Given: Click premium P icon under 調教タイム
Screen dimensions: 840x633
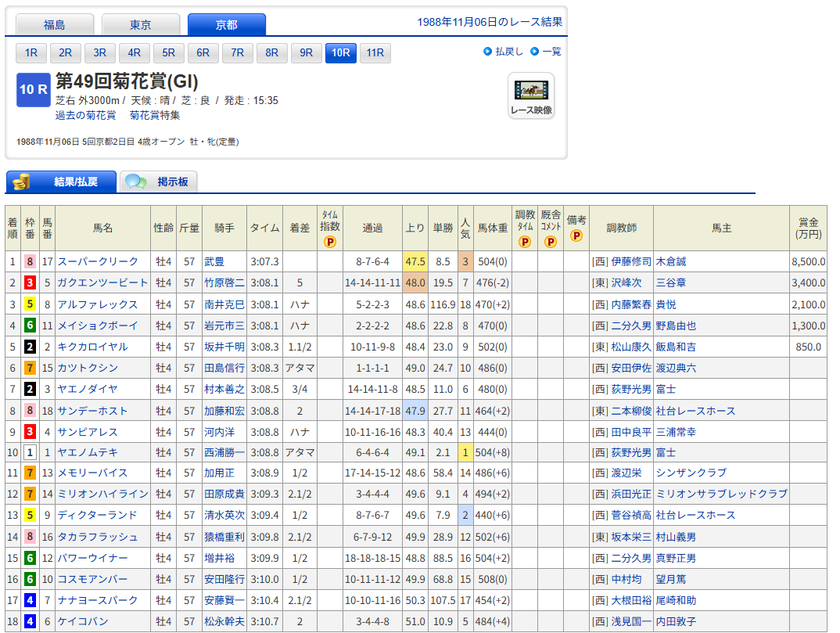Looking at the screenshot, I should [x=525, y=242].
